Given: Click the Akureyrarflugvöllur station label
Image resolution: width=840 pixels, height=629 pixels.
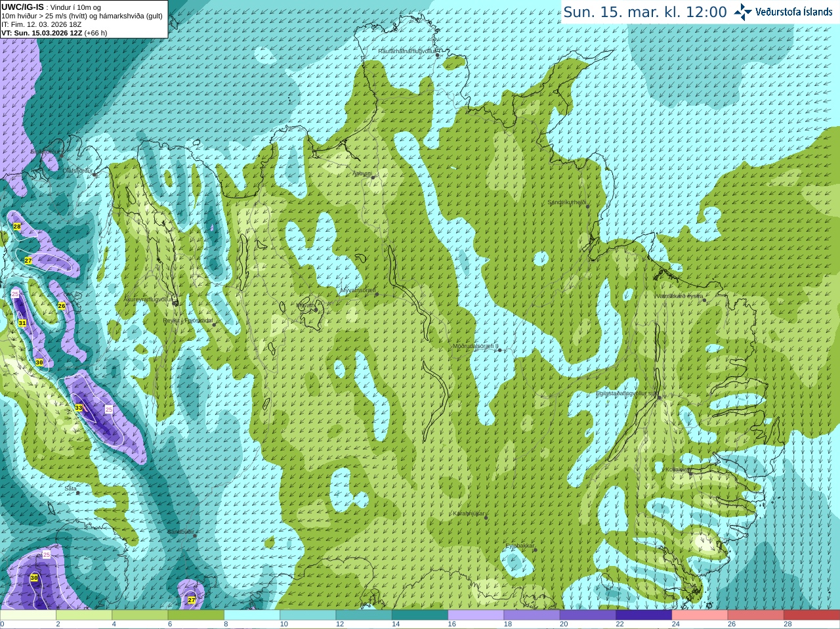Looking at the screenshot, I should point(148,299).
